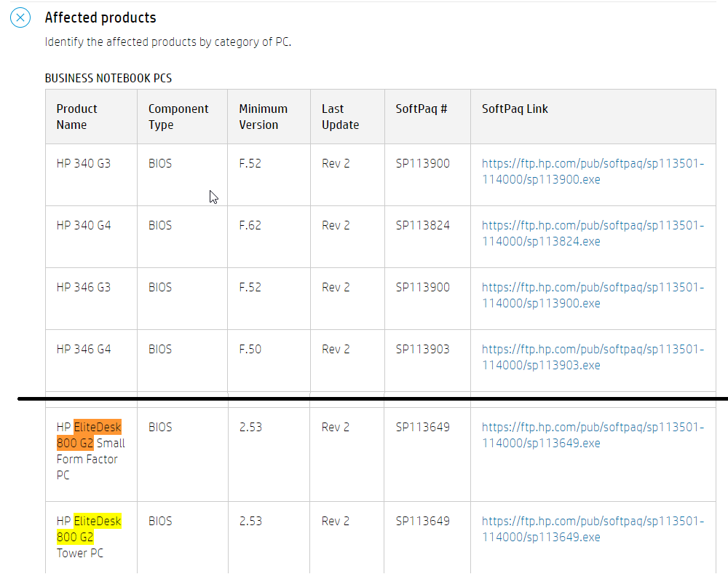Click minimum version F.52 in HP 340 G3 row
This screenshot has width=728, height=574.
tap(250, 163)
